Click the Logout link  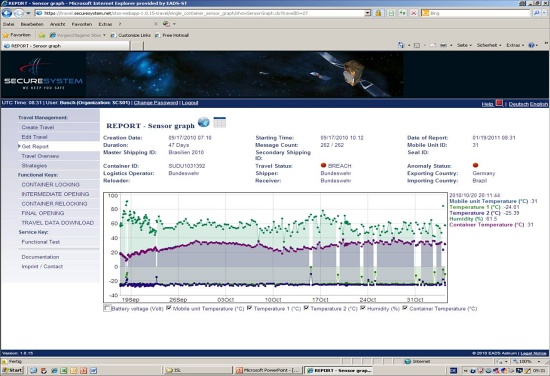[x=190, y=103]
